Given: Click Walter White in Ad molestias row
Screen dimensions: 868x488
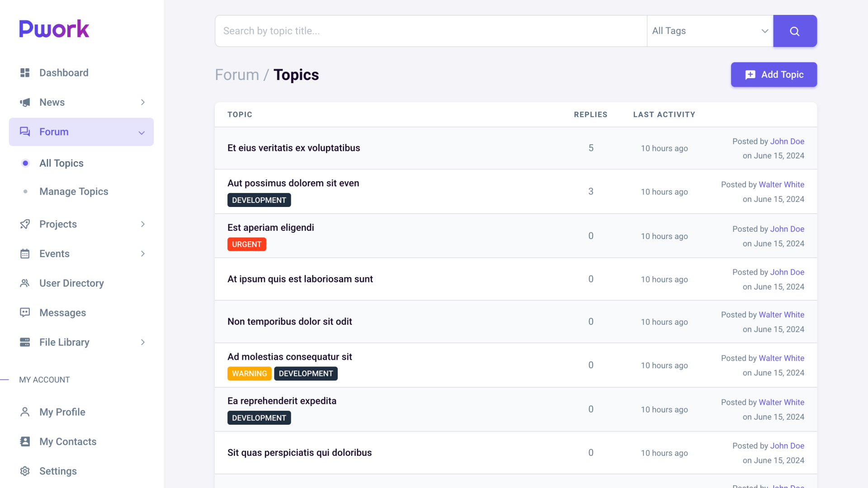Looking at the screenshot, I should (781, 358).
